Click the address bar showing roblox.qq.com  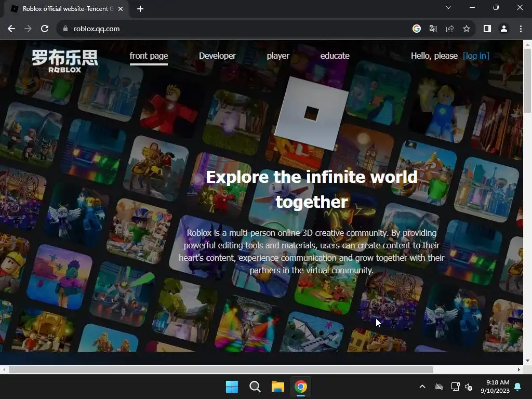pyautogui.click(x=234, y=29)
